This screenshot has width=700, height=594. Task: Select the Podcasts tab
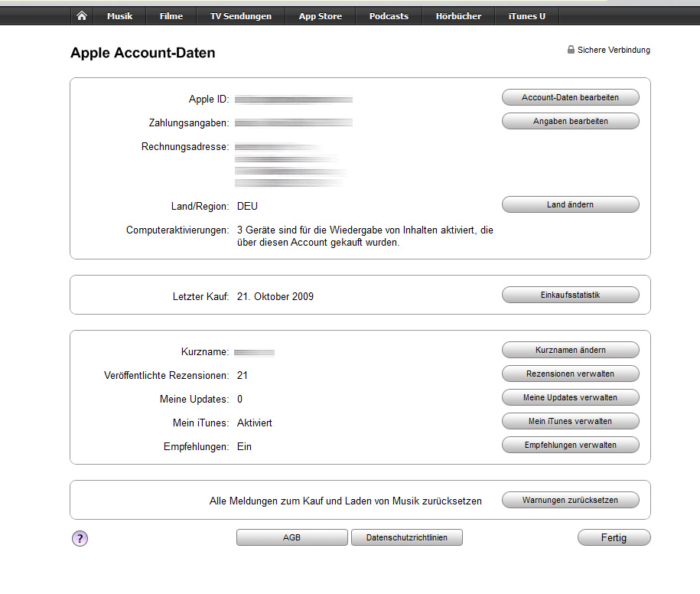tap(389, 16)
